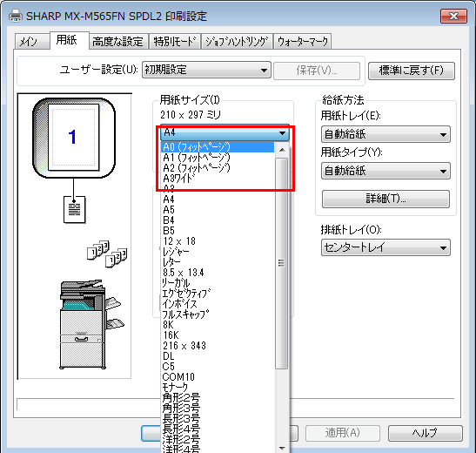Viewport: 476px width, 453px height.
Task: Select A1 (フィットページ) paper size
Action: 218,158
